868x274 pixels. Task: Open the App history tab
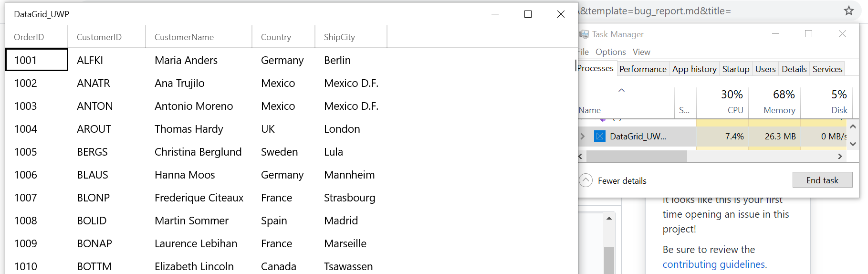pos(694,69)
